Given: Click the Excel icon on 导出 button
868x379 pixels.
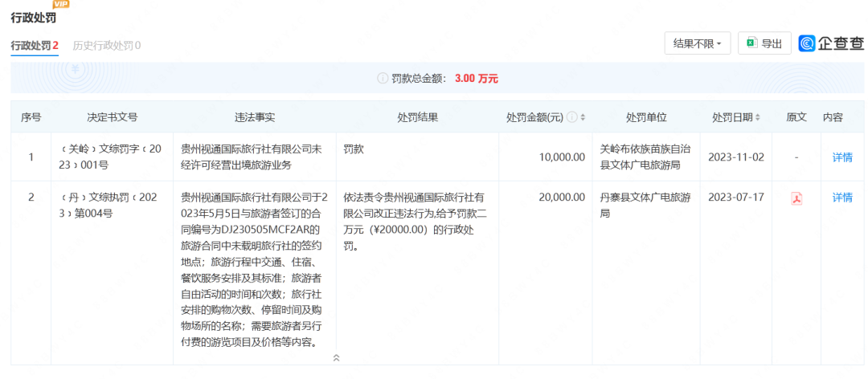Looking at the screenshot, I should 751,43.
